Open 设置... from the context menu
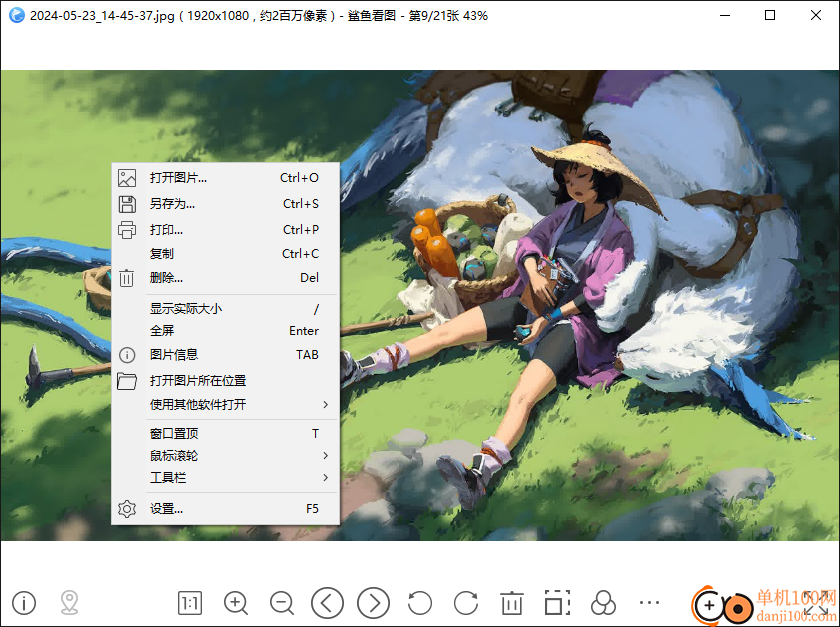The width and height of the screenshot is (840, 627). tap(226, 509)
